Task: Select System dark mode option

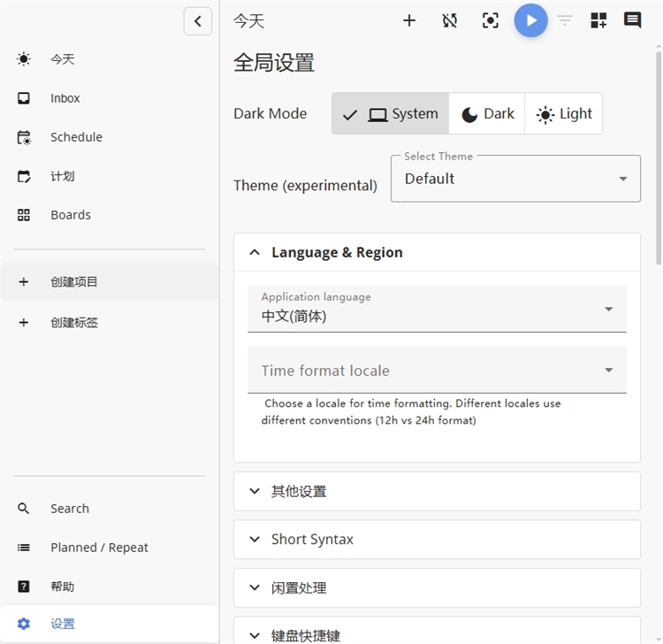Action: 391,114
